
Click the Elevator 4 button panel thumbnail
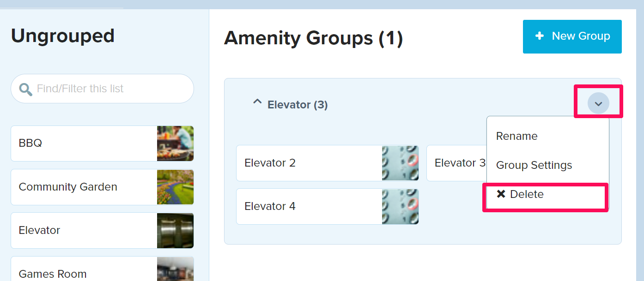click(x=400, y=206)
